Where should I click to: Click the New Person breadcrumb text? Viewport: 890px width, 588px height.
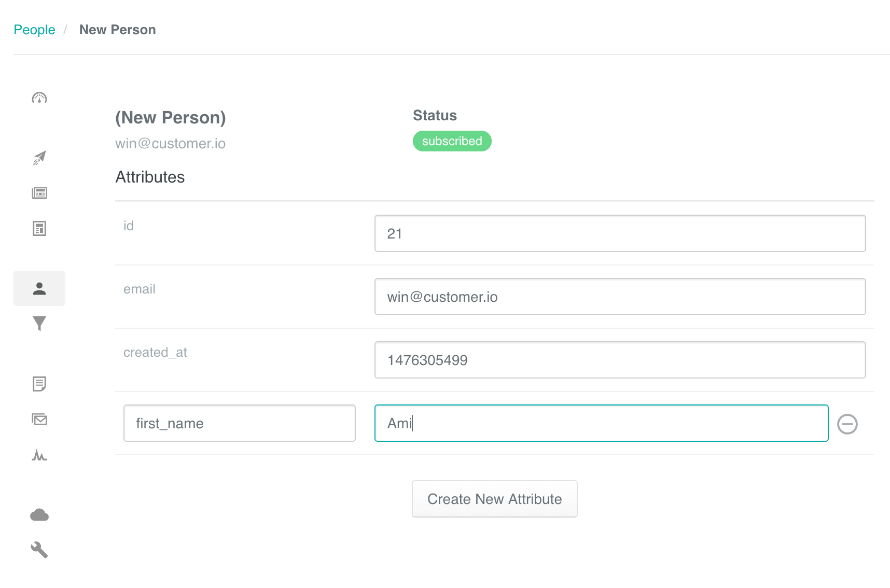(118, 30)
